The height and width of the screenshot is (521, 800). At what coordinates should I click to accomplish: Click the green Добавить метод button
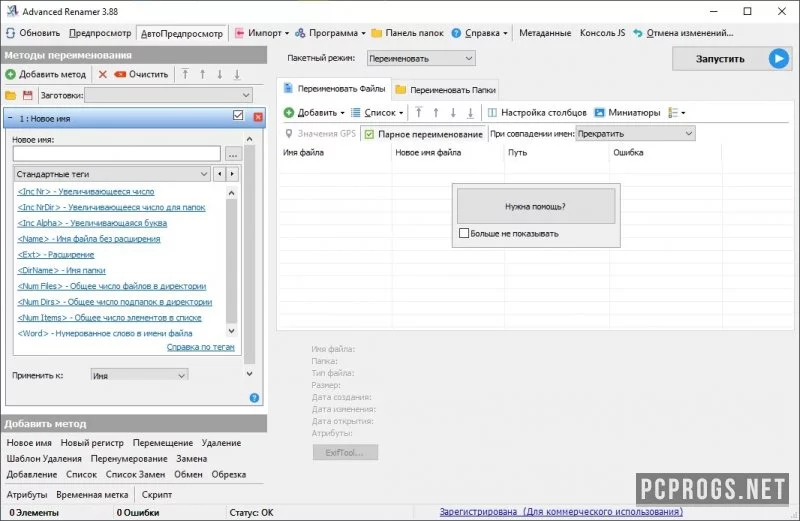[46, 75]
